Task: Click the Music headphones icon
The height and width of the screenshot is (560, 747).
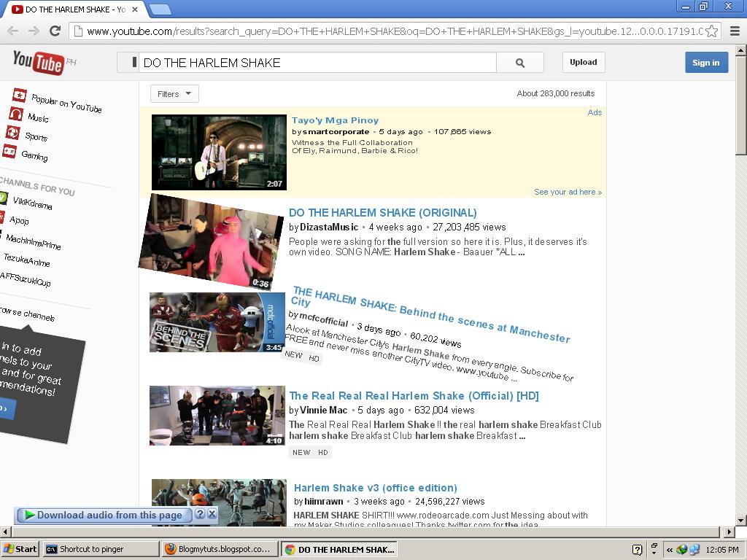Action: coord(16,114)
